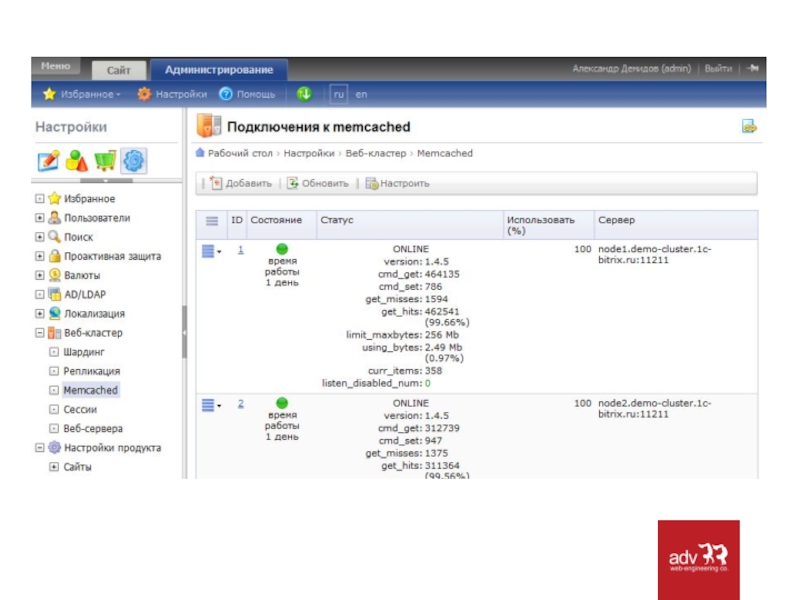Open Репликация in the sidebar tree

pos(92,371)
